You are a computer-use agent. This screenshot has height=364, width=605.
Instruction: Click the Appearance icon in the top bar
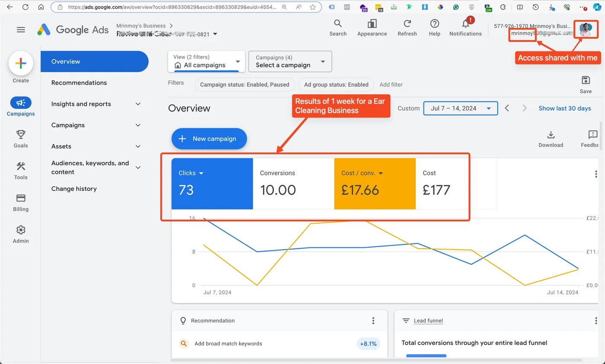[x=372, y=27]
